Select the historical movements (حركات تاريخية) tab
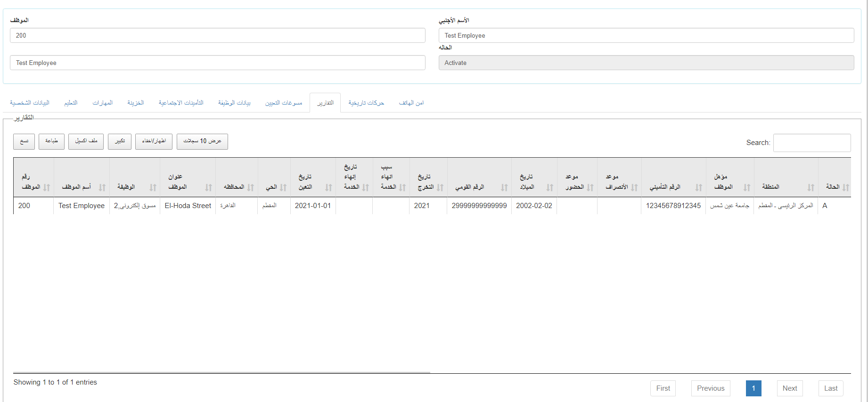868x402 pixels. [366, 103]
